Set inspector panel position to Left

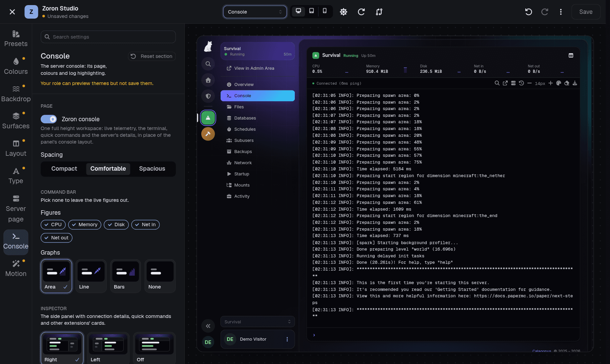pos(108,348)
